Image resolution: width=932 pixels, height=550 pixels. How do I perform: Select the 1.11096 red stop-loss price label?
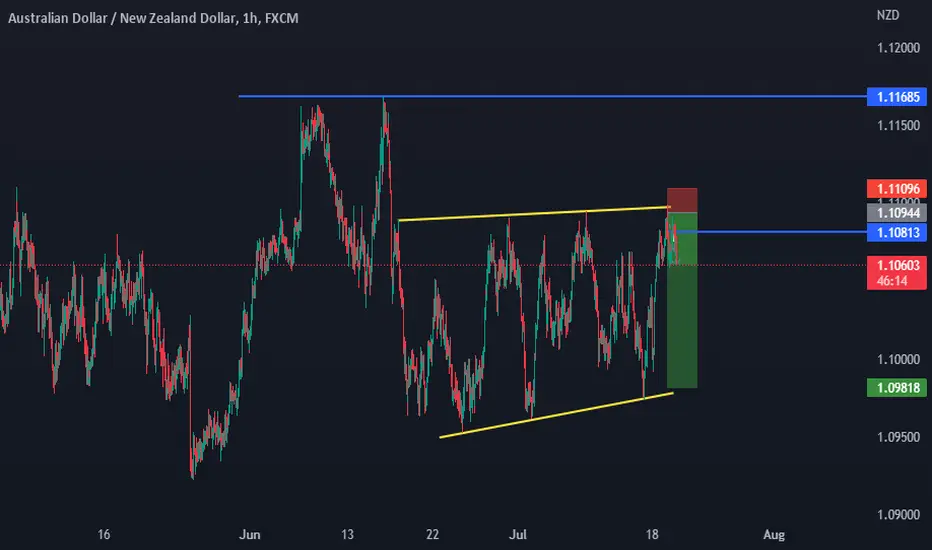897,188
